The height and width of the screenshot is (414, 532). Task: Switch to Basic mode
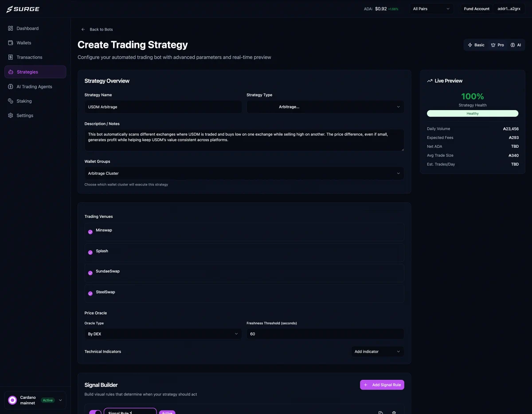[x=476, y=45]
